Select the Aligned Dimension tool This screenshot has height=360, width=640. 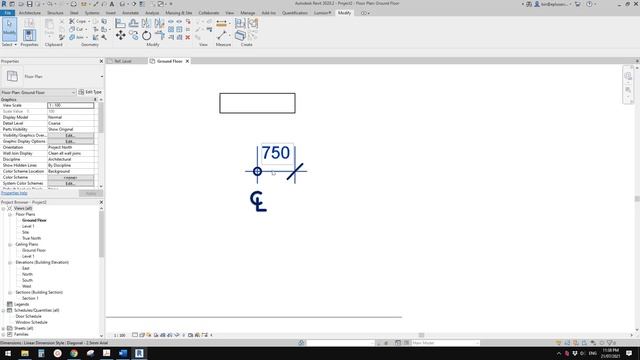[x=221, y=23]
